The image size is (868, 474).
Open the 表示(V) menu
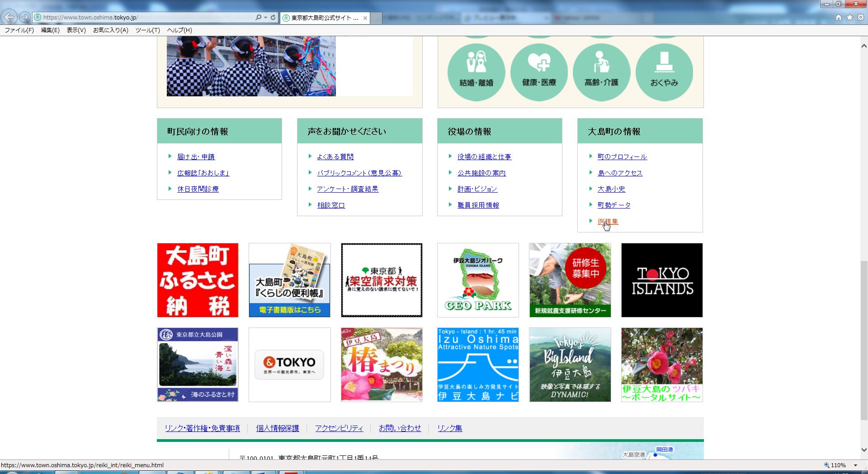pos(76,30)
